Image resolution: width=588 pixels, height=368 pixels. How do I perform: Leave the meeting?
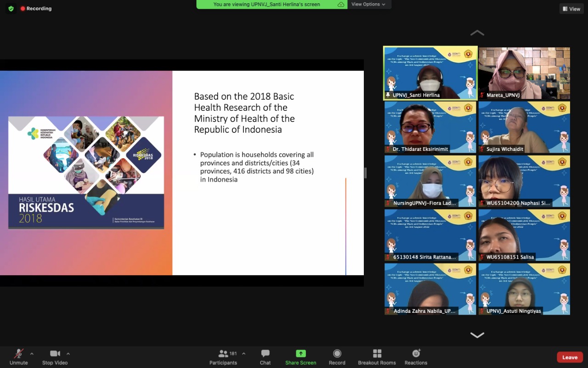coord(570,357)
